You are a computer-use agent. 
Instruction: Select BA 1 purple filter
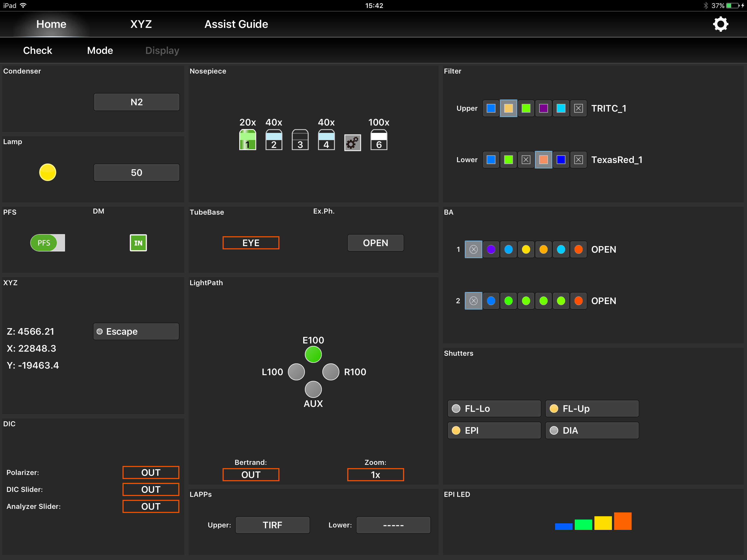[x=491, y=249]
